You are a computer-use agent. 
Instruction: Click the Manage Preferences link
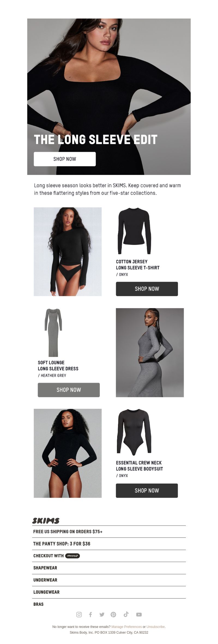click(126, 627)
